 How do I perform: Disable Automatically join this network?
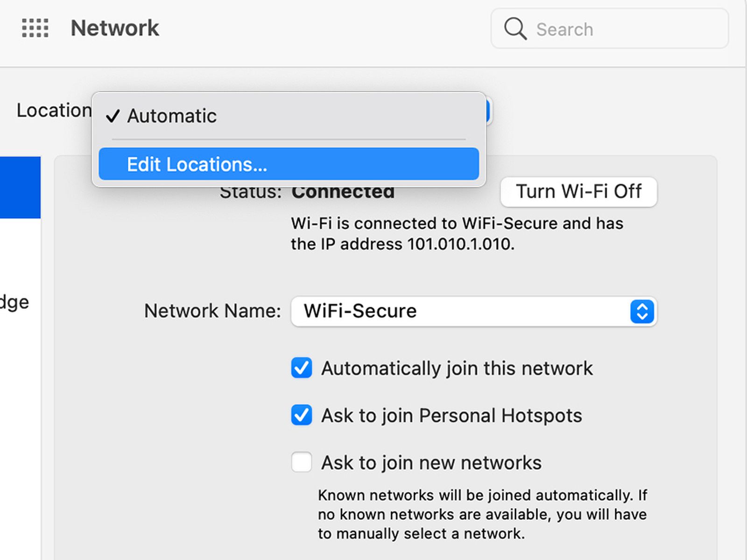point(302,368)
